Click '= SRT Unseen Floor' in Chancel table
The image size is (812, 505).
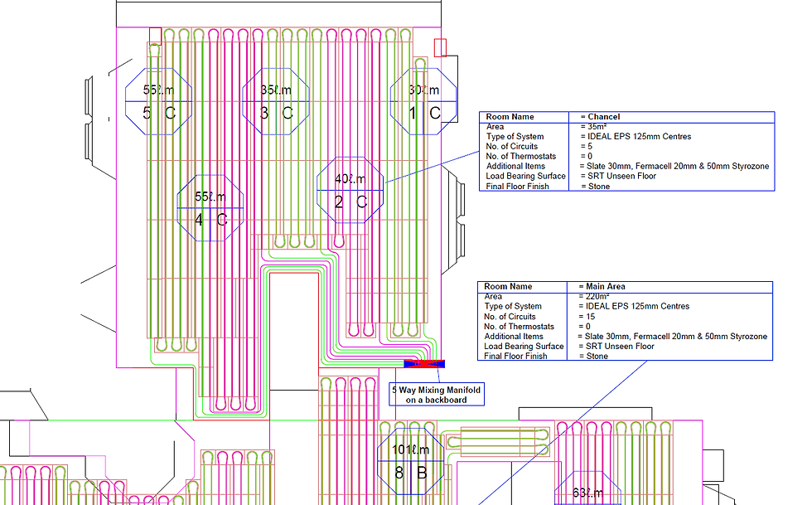(618, 176)
